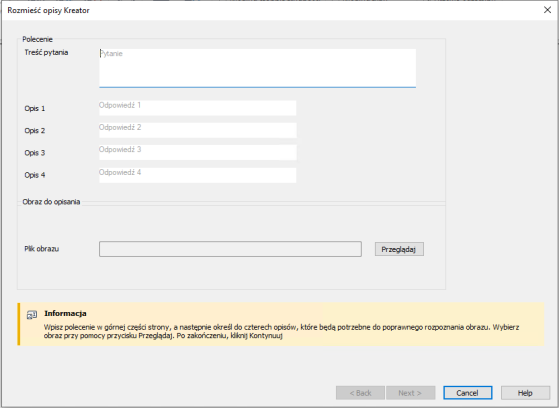Image resolution: width=559 pixels, height=408 pixels.
Task: Open file browser with Przeglądaj button
Action: click(x=399, y=249)
